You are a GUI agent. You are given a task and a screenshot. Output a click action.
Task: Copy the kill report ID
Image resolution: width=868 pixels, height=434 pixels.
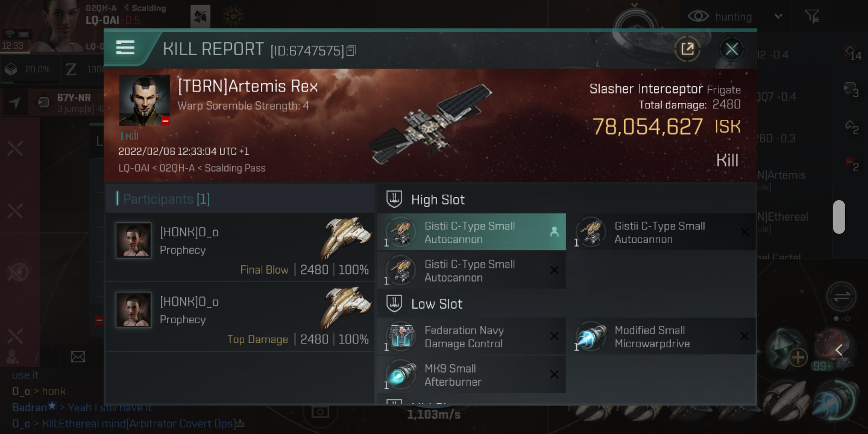(351, 51)
